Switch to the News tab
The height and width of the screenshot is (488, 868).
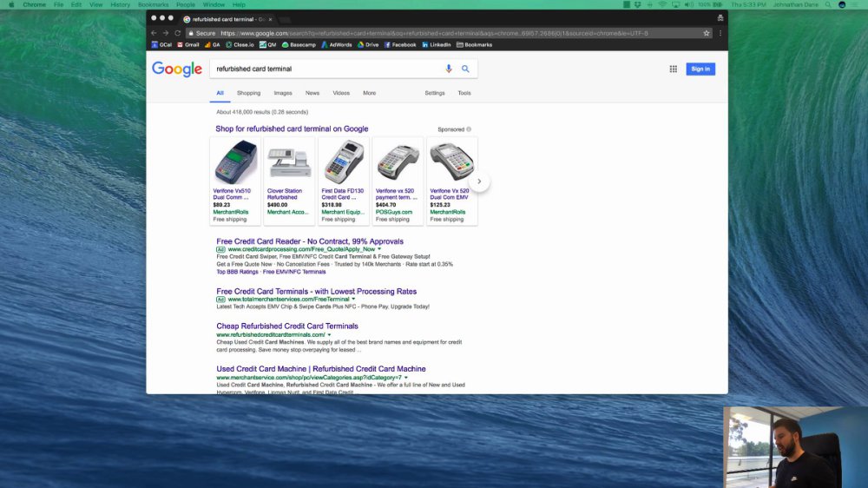(312, 93)
